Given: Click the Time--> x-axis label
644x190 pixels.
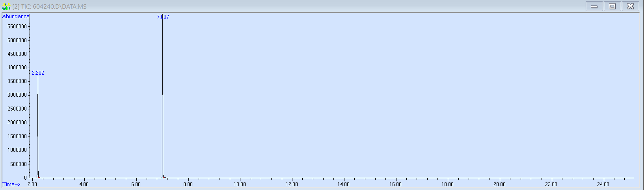Looking at the screenshot, I should click(11, 184).
